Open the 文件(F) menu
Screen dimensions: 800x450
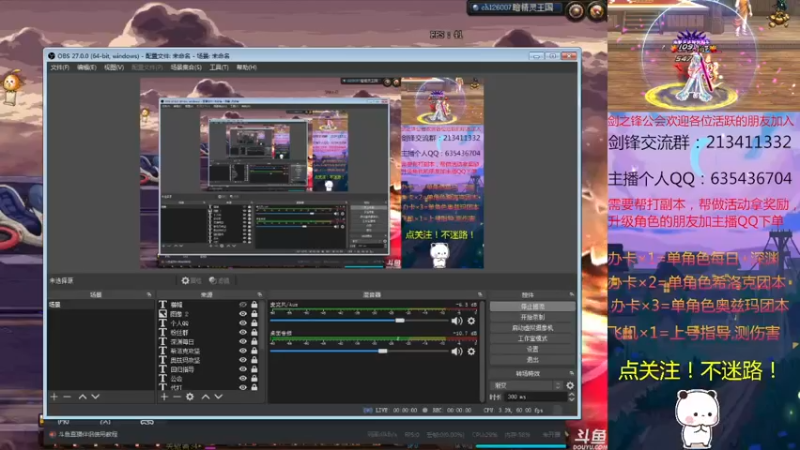click(60, 67)
